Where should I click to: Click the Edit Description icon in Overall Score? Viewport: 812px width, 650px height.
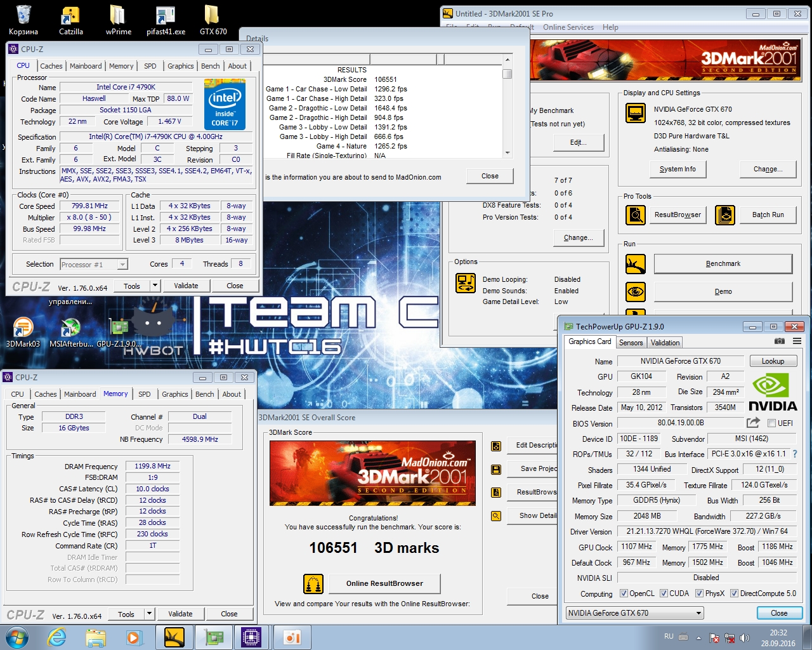pos(496,446)
